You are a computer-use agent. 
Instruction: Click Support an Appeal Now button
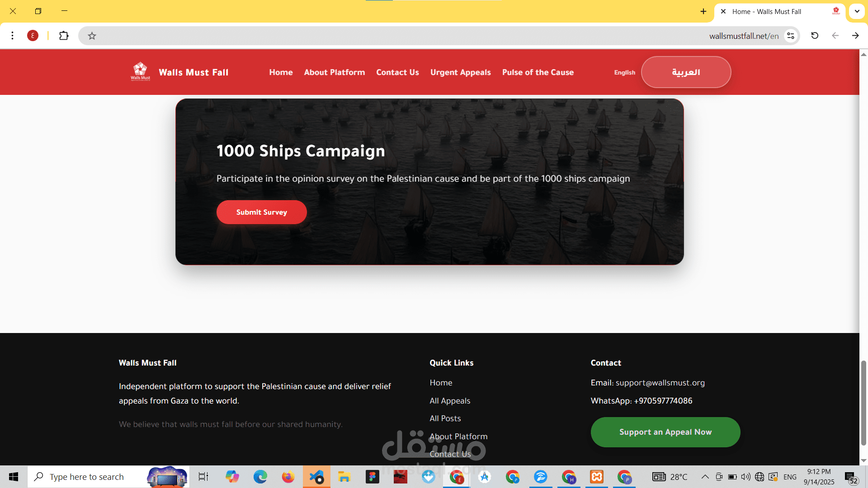[665, 432]
